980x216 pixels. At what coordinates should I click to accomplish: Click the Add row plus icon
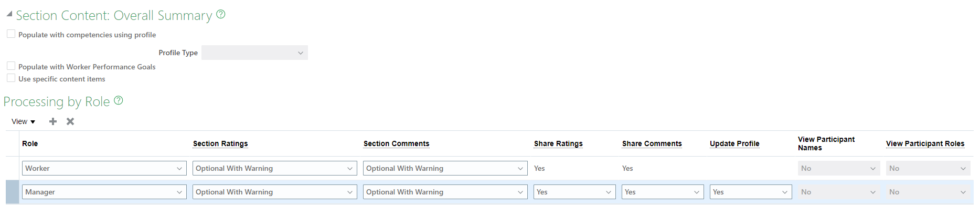53,121
